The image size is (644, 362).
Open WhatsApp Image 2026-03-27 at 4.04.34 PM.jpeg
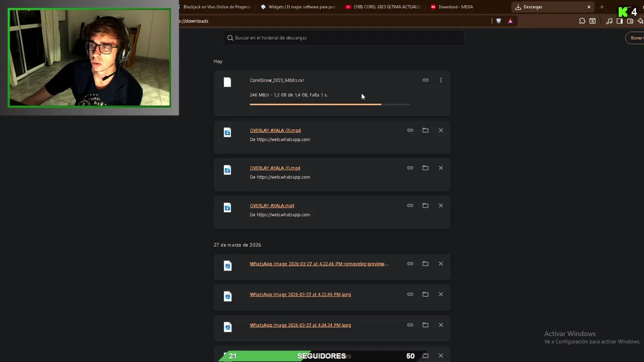point(300,325)
